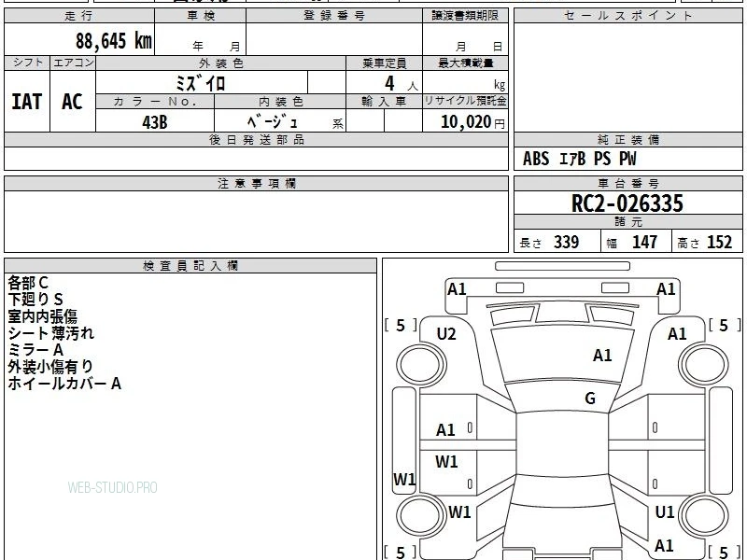
Task: Click the mileage value 88,645 km
Action: [113, 40]
